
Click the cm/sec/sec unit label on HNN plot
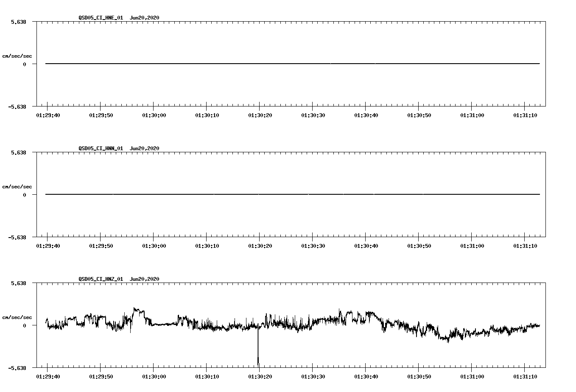pyautogui.click(x=17, y=187)
